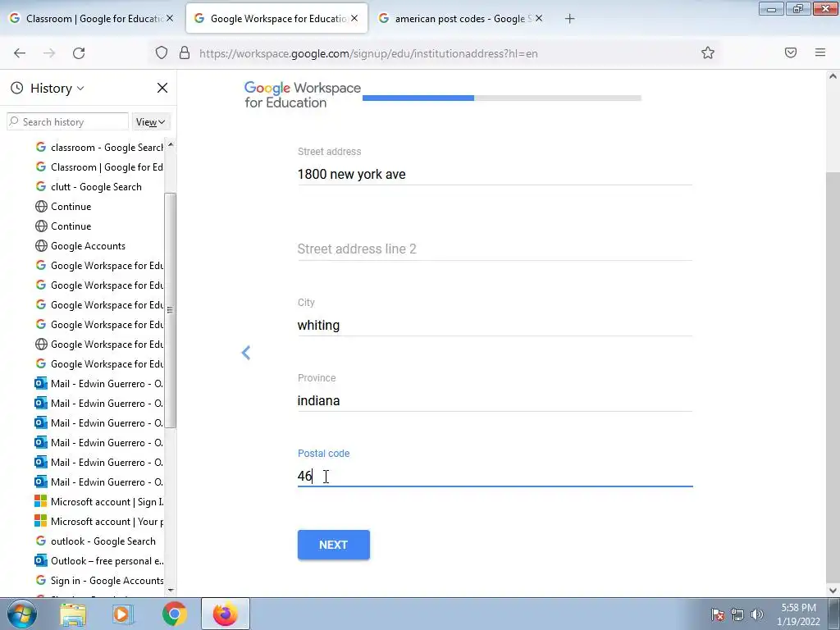Click the browser forward arrow
The image size is (840, 630).
(49, 53)
